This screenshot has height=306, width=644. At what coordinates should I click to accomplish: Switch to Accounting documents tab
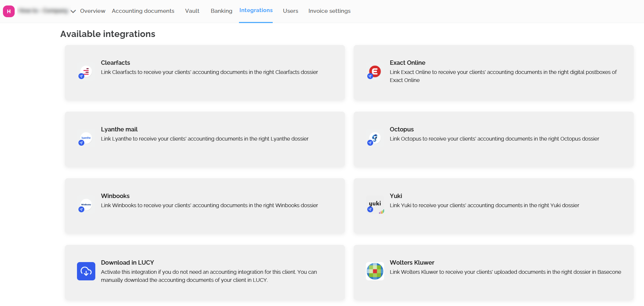(x=143, y=11)
